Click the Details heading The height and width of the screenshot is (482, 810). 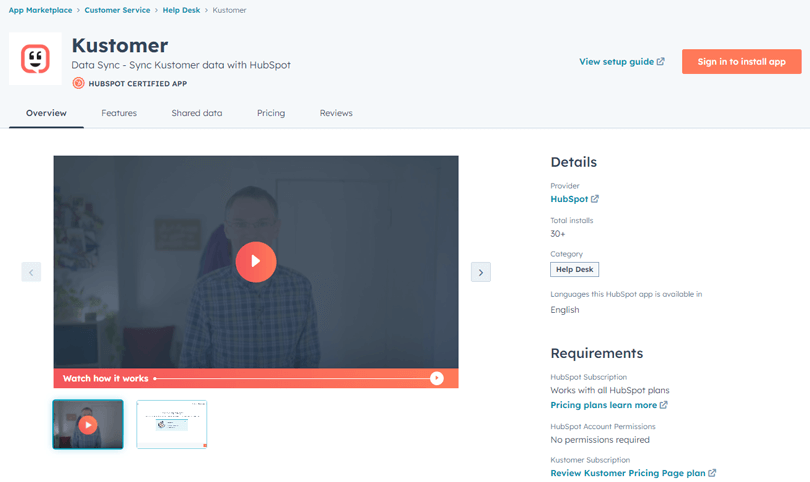573,162
